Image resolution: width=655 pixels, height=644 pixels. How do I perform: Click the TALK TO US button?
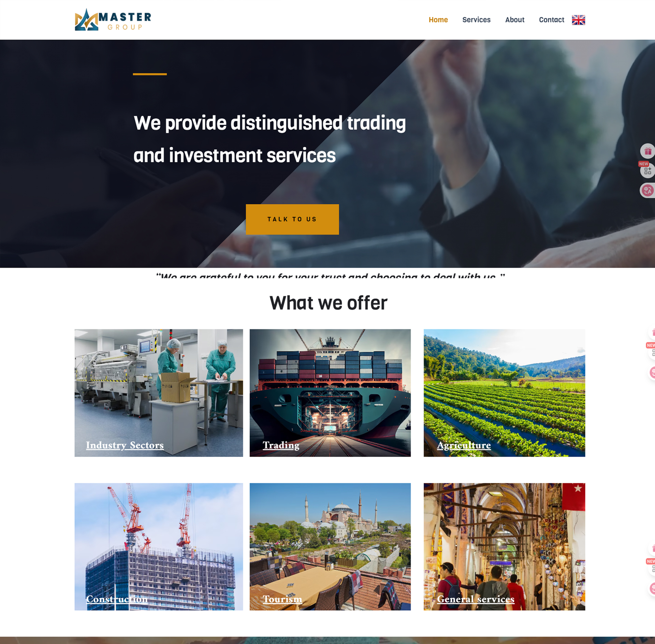(292, 219)
